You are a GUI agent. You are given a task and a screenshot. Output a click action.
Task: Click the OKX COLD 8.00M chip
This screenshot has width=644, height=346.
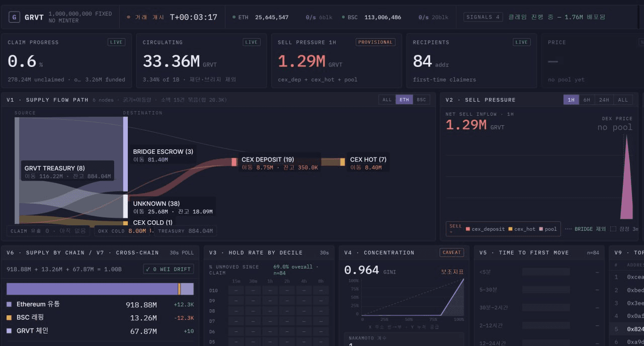point(123,231)
